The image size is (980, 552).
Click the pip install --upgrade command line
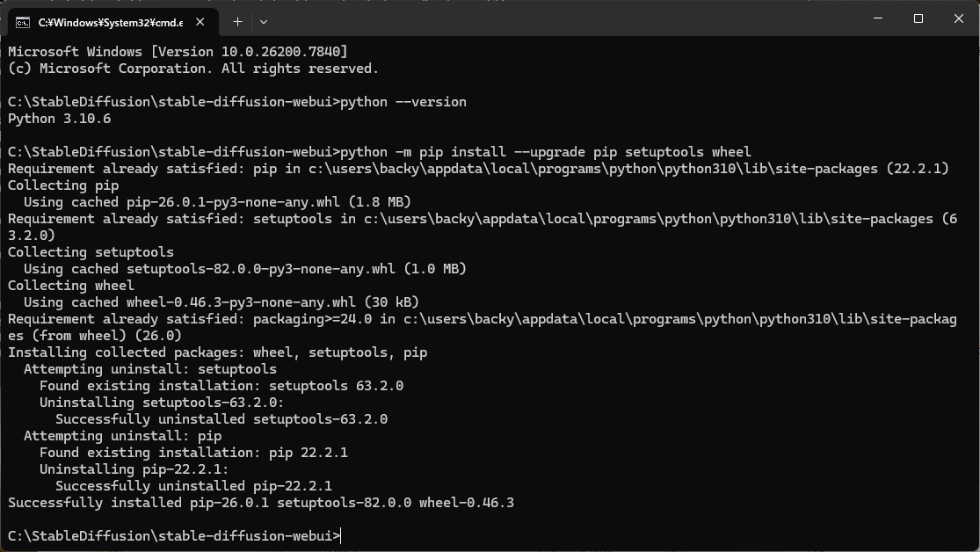point(380,152)
